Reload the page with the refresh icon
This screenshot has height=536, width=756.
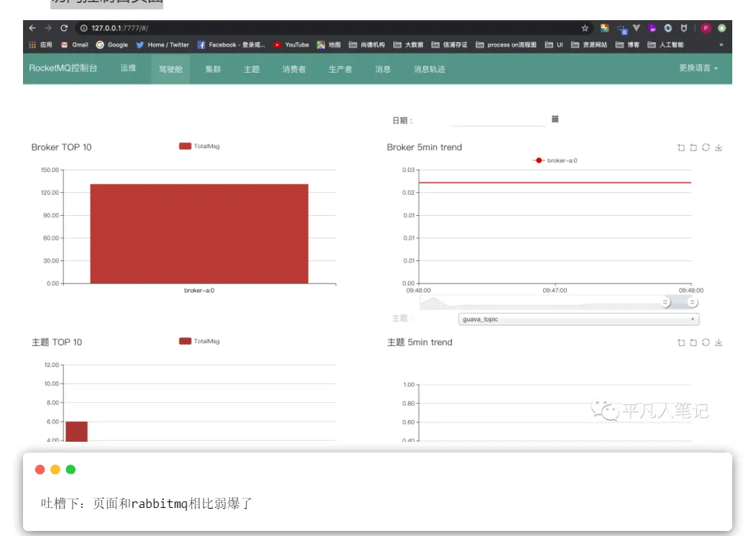[x=64, y=28]
